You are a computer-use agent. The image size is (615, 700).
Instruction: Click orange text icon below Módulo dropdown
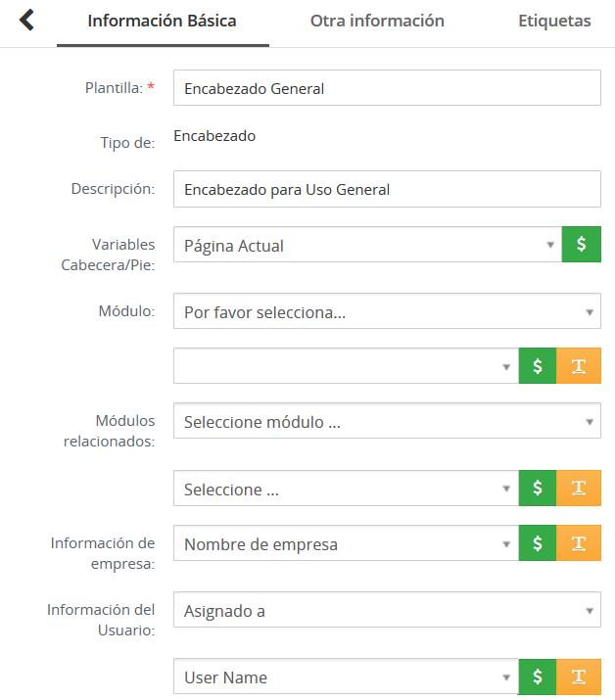tap(579, 366)
